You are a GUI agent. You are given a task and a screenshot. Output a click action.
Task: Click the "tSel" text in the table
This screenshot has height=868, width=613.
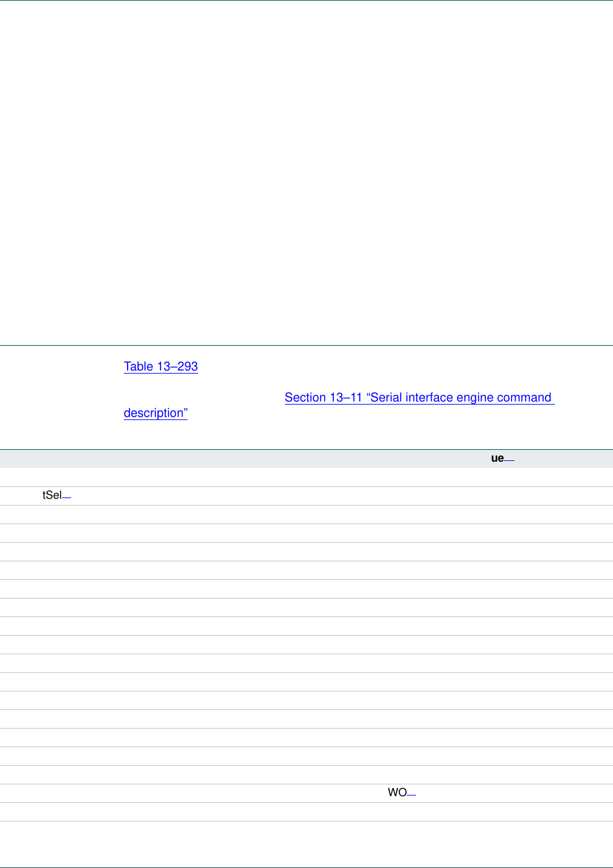[52, 496]
